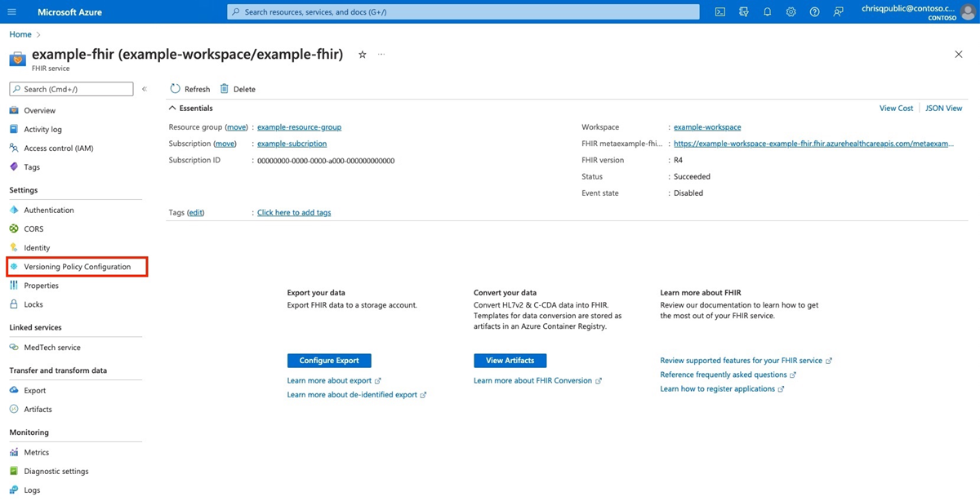Focus the top search resources field
980x501 pixels.
coord(463,12)
